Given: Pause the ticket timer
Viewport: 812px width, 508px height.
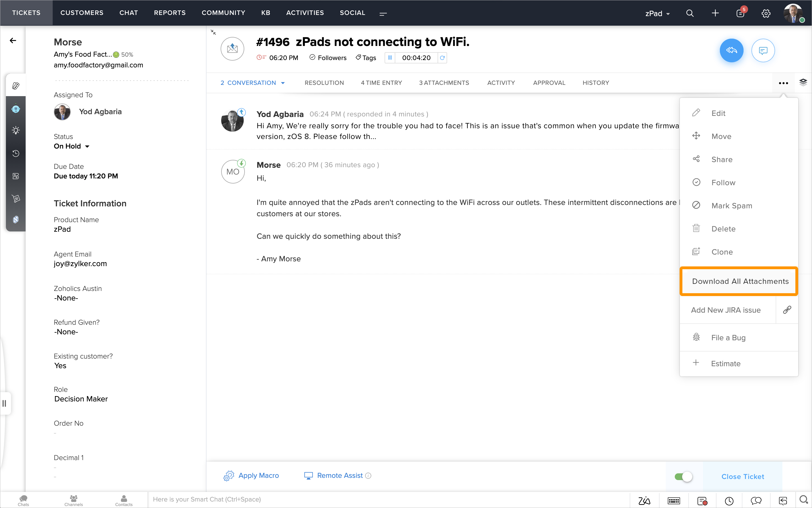Looking at the screenshot, I should click(390, 58).
